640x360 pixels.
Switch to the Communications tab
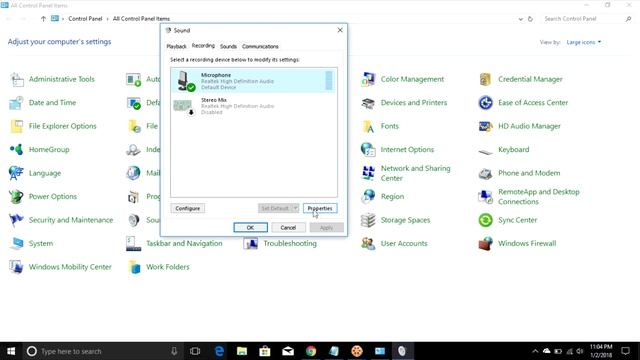tap(260, 47)
